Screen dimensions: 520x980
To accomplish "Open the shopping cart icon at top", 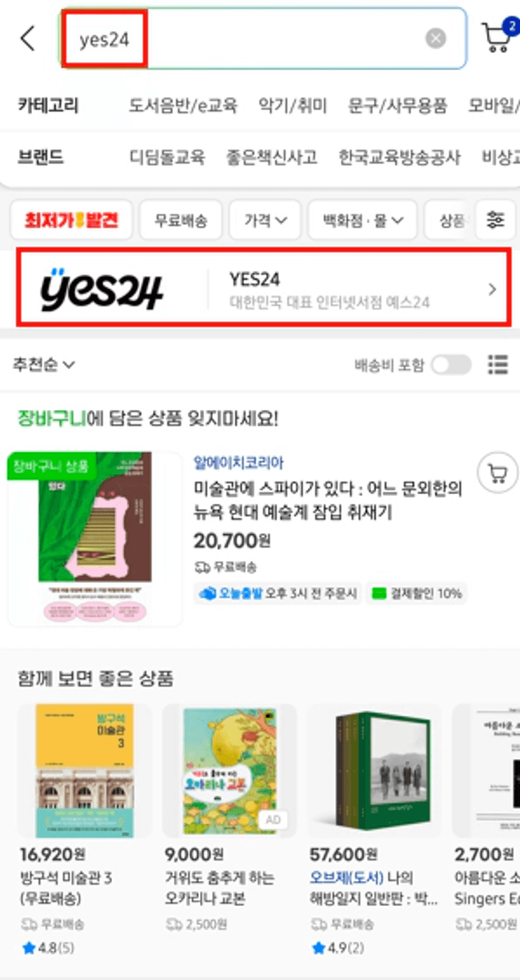I will (x=497, y=38).
